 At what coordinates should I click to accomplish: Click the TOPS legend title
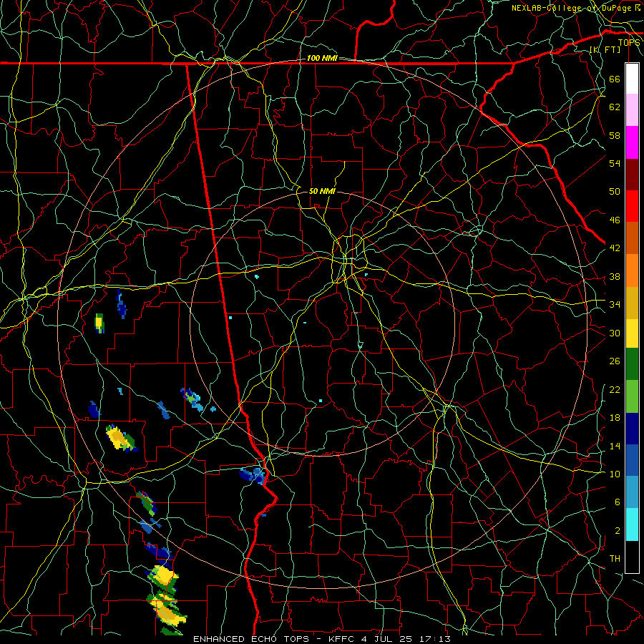(629, 42)
